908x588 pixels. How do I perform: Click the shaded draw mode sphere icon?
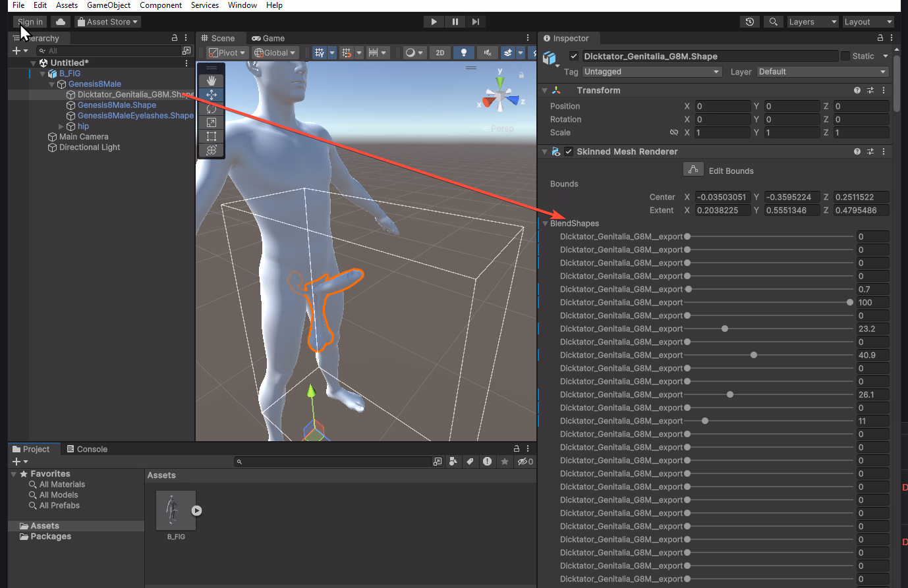point(411,53)
